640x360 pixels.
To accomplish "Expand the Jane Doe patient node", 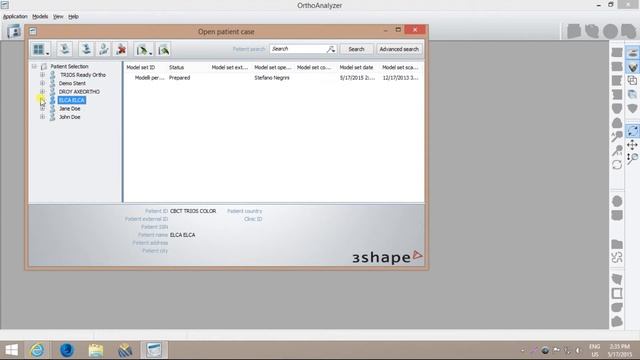I will pos(42,109).
